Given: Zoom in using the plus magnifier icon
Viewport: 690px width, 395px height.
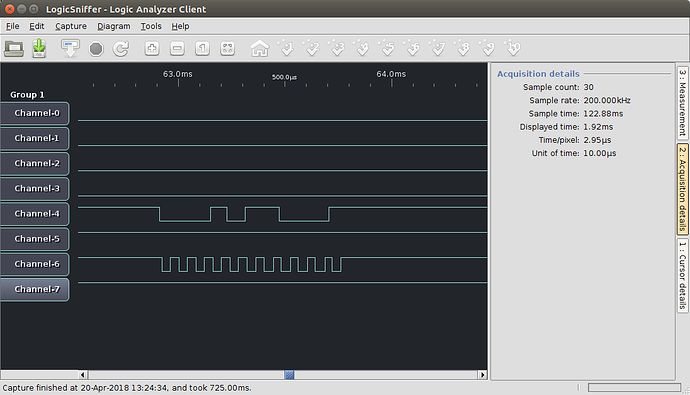Looking at the screenshot, I should (152, 48).
